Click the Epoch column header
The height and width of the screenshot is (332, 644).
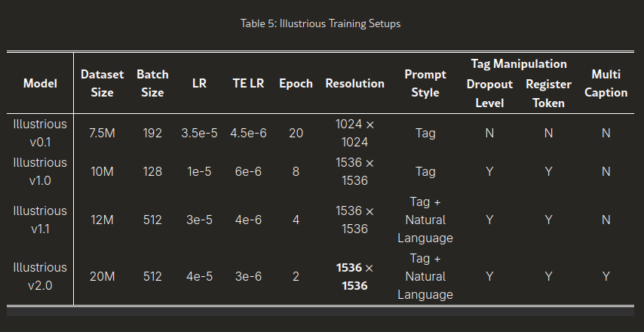(296, 84)
